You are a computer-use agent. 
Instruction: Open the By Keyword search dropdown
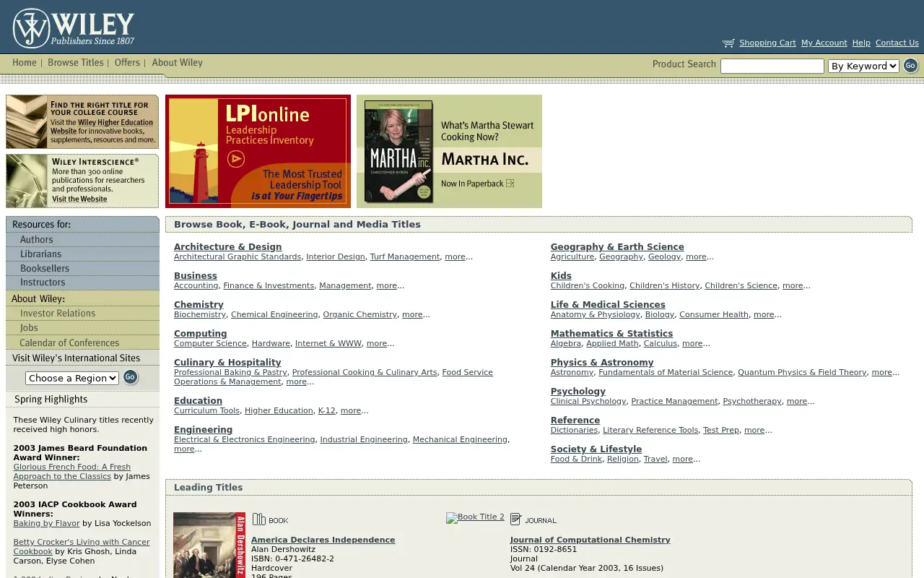(863, 66)
